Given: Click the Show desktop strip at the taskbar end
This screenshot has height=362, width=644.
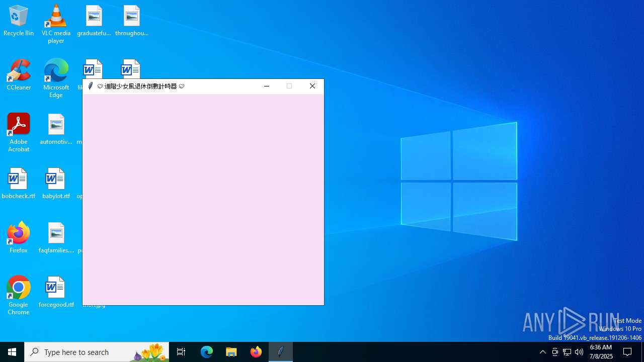Looking at the screenshot, I should [642, 352].
